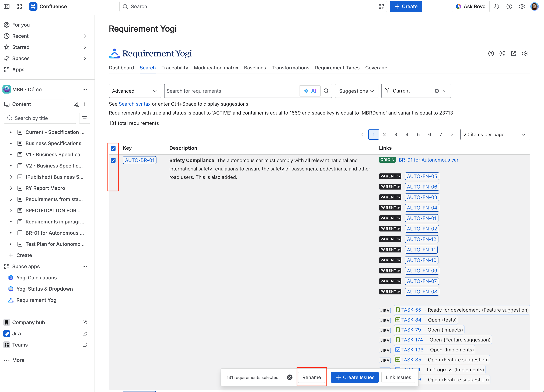544x392 pixels.
Task: Open the Advanced search mode dropdown
Action: (135, 91)
